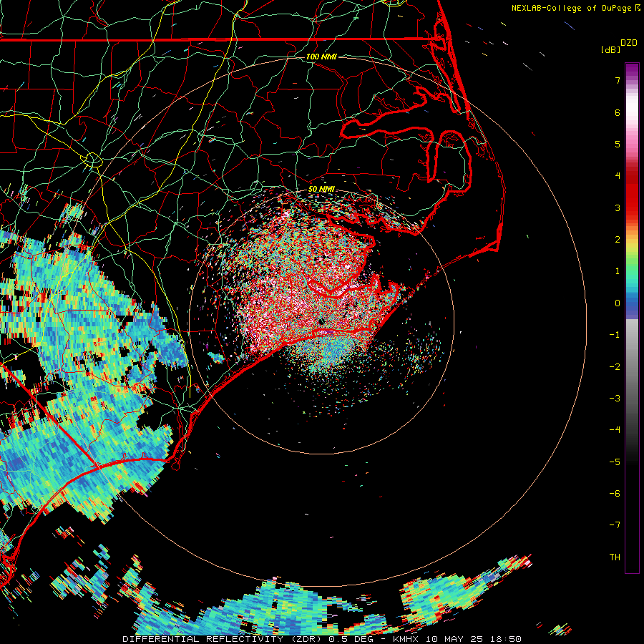Click the -3 value on the colorbar

(x=615, y=399)
